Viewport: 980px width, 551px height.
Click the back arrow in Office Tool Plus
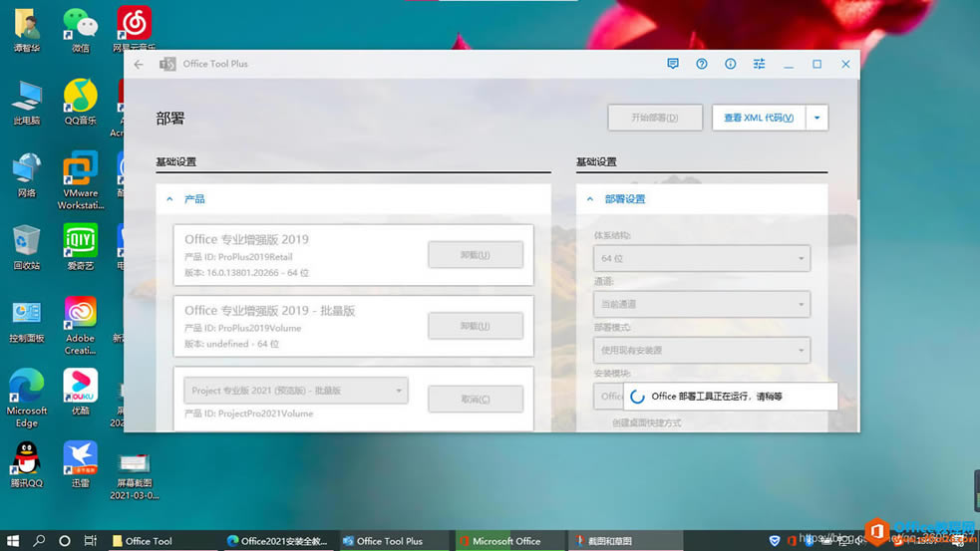point(139,64)
